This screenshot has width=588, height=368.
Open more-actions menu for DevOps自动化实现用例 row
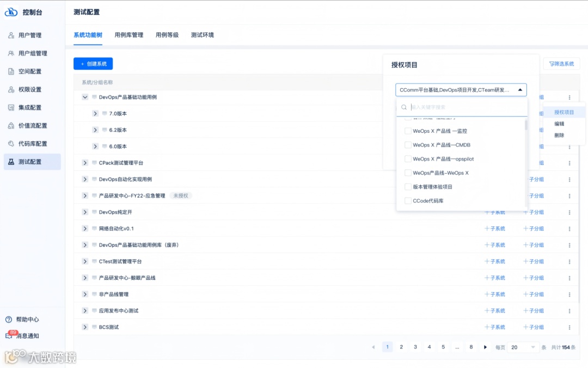[x=569, y=179]
